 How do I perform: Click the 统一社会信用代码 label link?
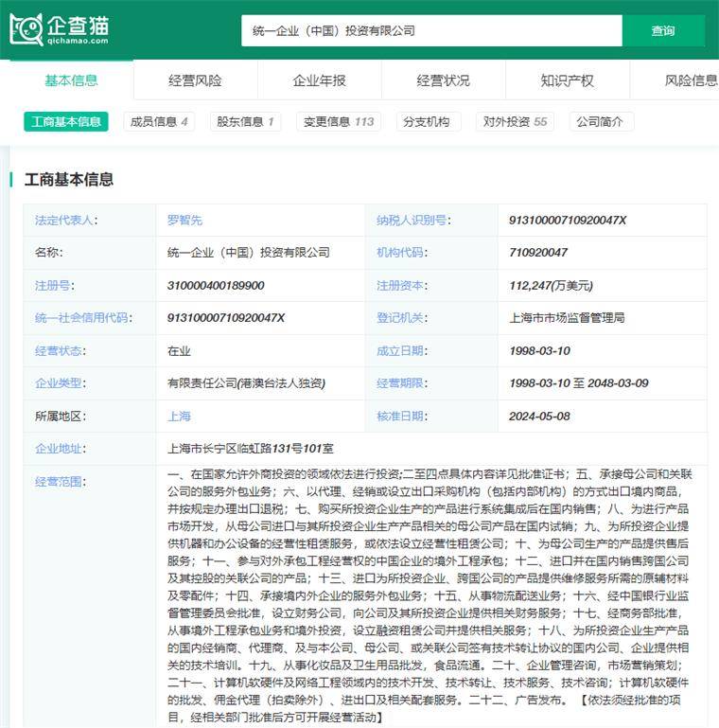click(81, 317)
